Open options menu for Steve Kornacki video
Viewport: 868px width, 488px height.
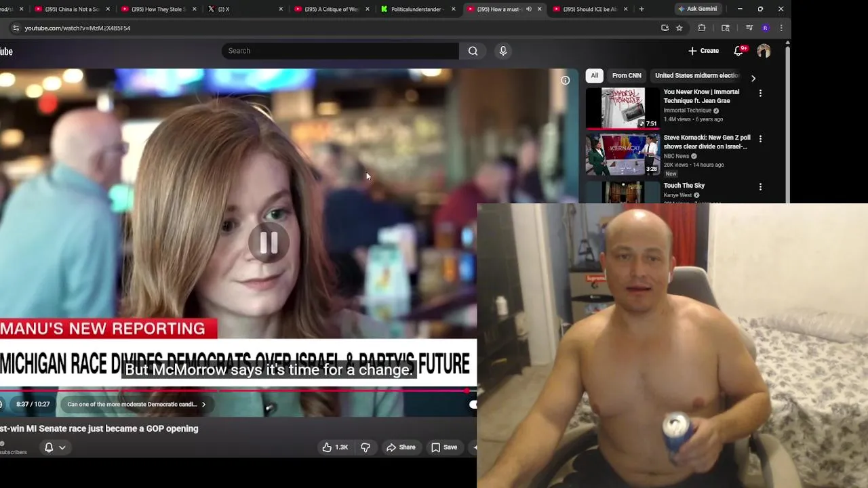pyautogui.click(x=760, y=139)
